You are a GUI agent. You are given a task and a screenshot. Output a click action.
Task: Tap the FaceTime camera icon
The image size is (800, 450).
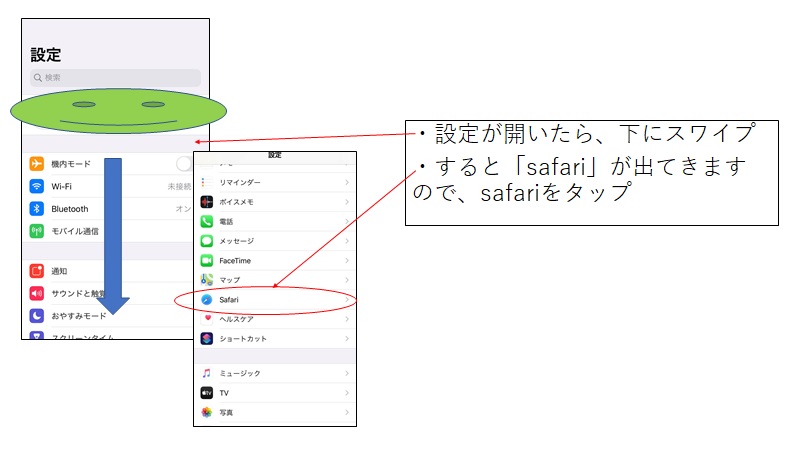click(207, 261)
